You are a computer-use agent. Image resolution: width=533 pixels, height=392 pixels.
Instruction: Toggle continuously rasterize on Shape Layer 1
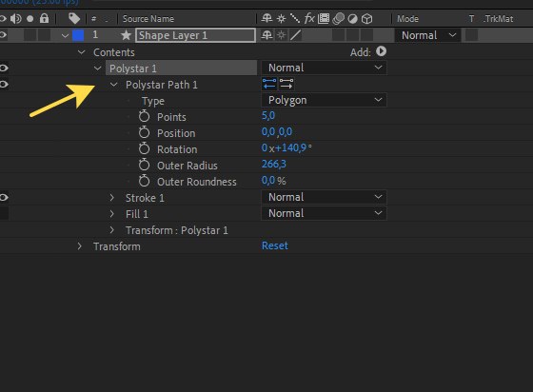(x=281, y=35)
